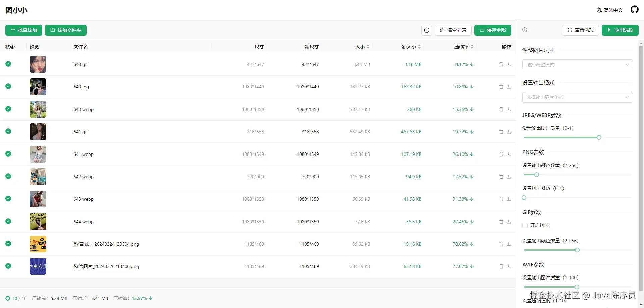
Task: Delete the 642.webp row
Action: [x=501, y=177]
